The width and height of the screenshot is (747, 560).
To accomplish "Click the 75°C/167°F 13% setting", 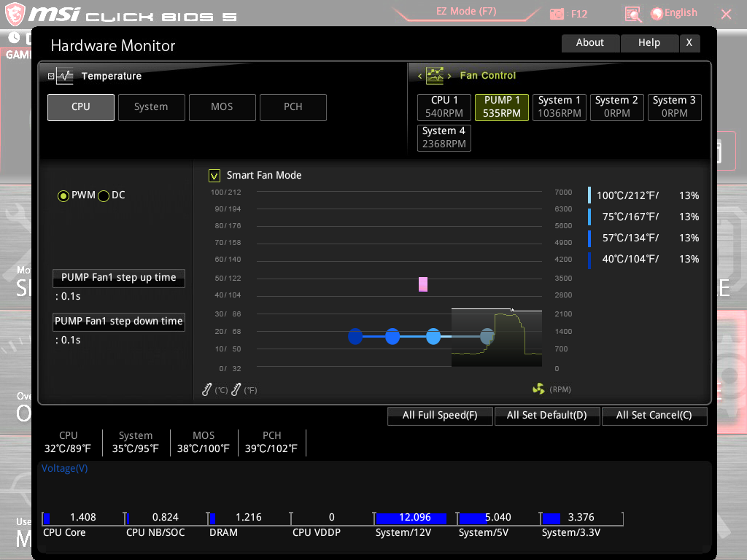I will tap(643, 217).
